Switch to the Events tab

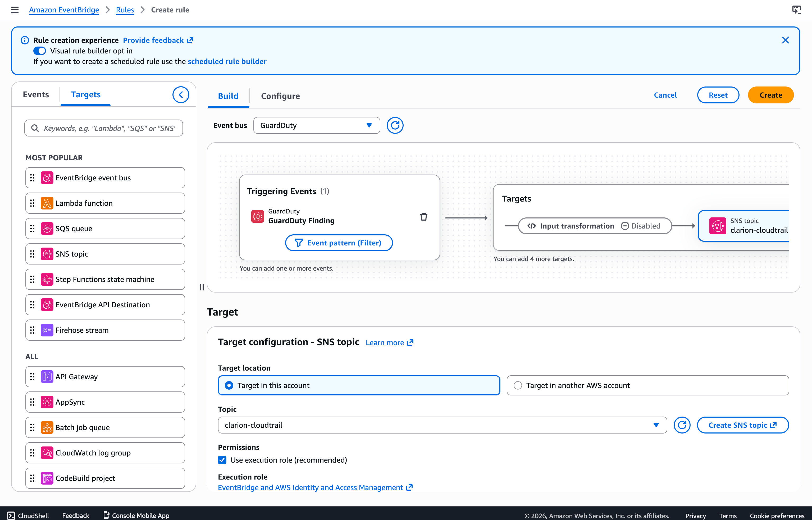(36, 94)
